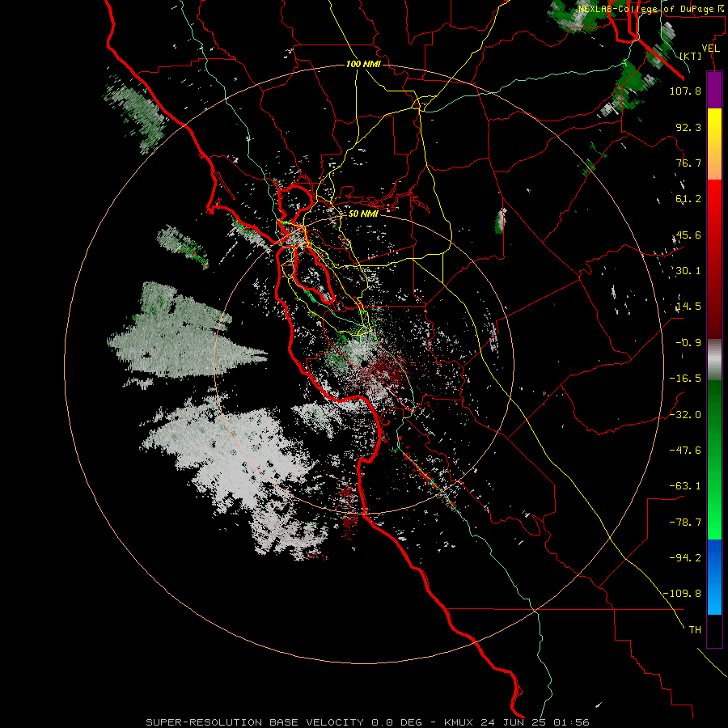This screenshot has height=728, width=728.
Task: Select the -0.9 velocity scale value
Action: pos(688,343)
